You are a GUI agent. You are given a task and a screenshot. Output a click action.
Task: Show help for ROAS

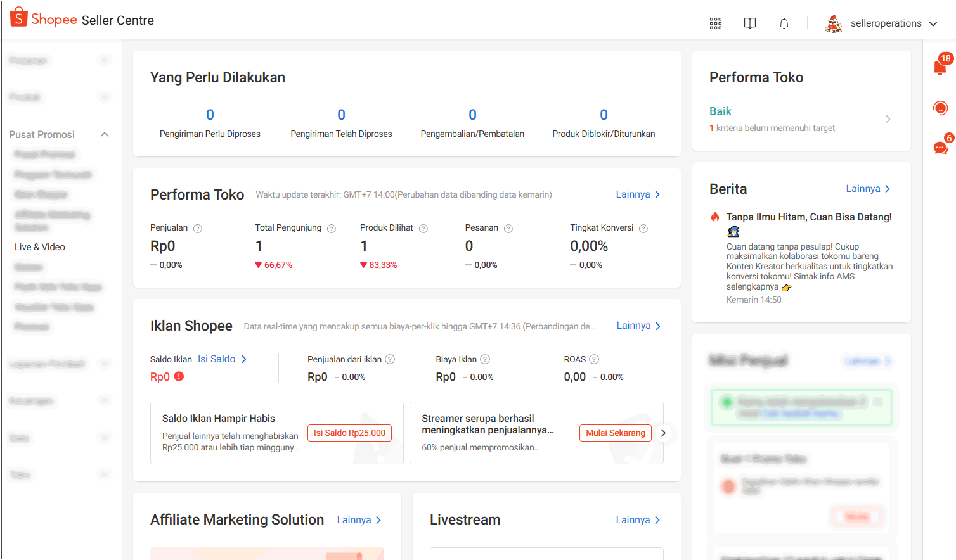(x=594, y=359)
